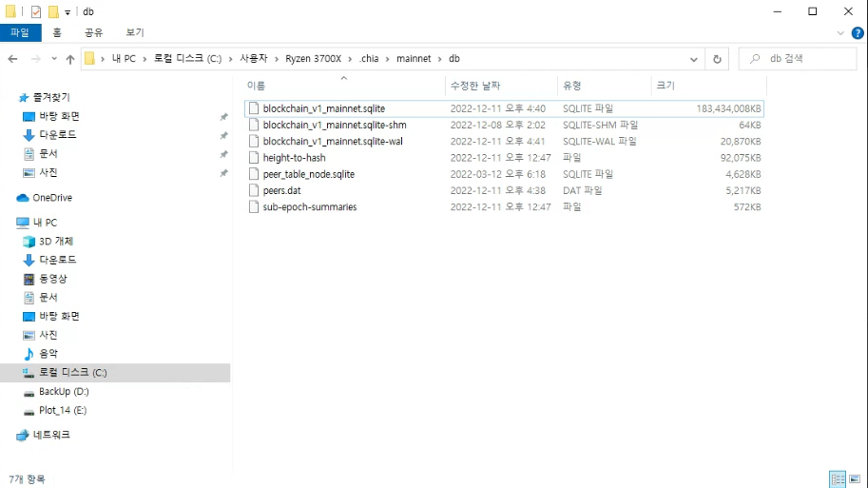Expand the chevron after .chia breadcrumb
This screenshot has height=488, width=868.
click(388, 59)
